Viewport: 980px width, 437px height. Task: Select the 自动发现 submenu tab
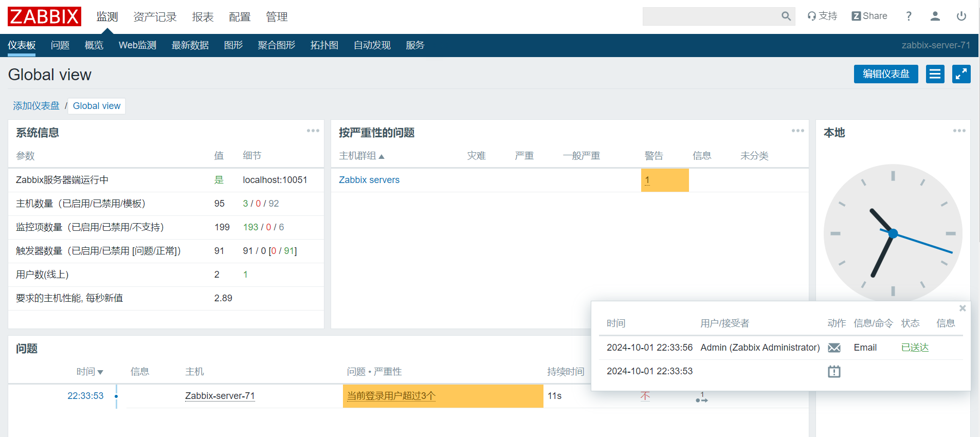coord(372,45)
